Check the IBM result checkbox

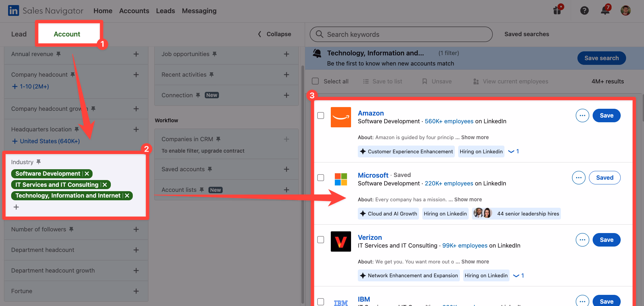click(x=321, y=302)
